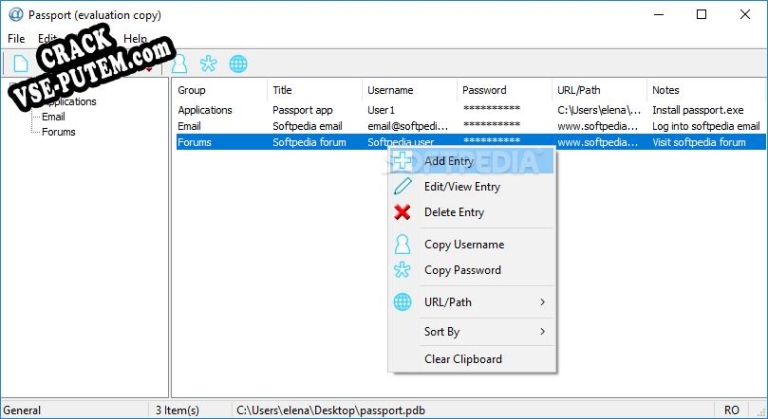The width and height of the screenshot is (768, 419).
Task: Click the Copy Password asterisk toolbar icon
Action: 208,64
